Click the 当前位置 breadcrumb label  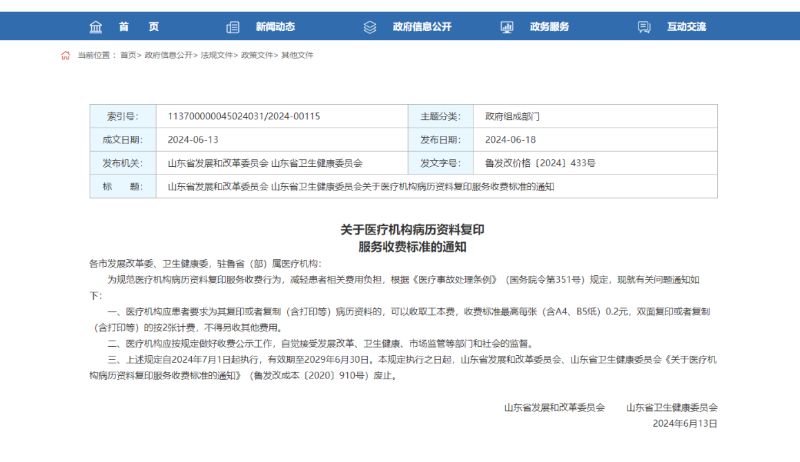point(97,55)
